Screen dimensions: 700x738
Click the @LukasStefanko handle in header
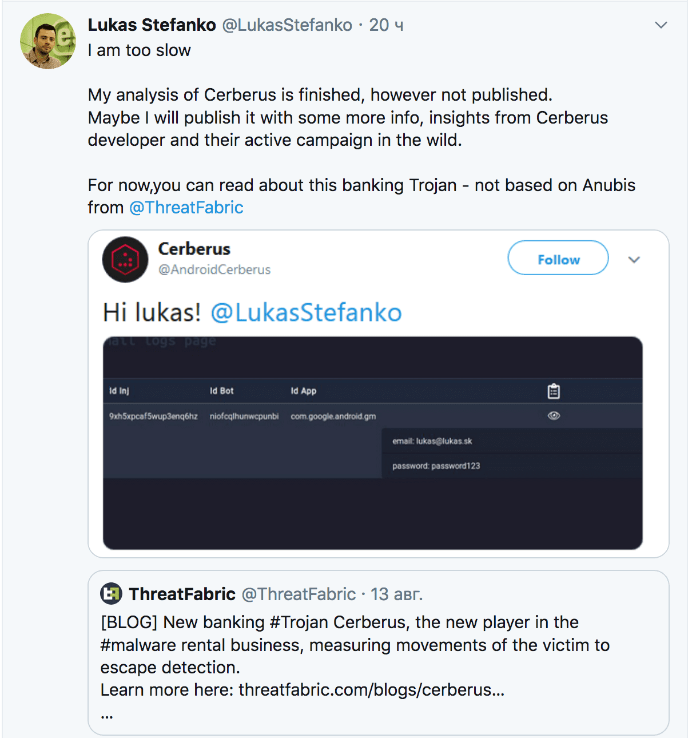pyautogui.click(x=287, y=25)
